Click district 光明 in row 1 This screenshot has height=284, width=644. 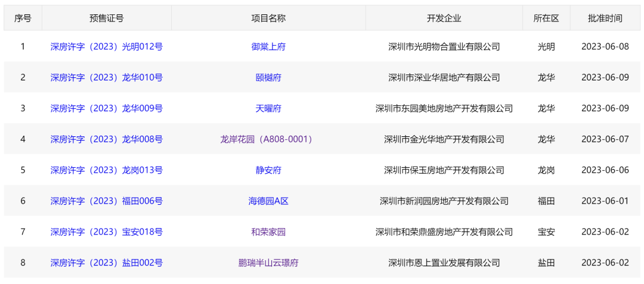[546, 46]
